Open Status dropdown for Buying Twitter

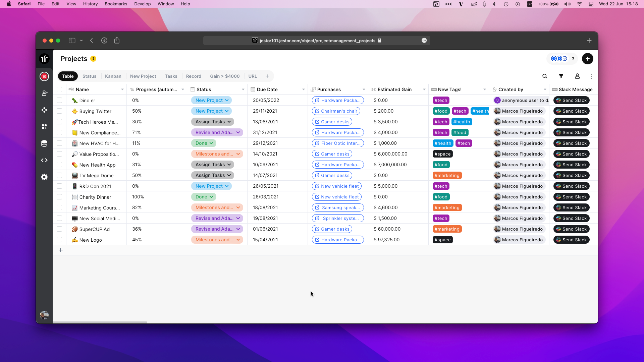[x=212, y=111]
